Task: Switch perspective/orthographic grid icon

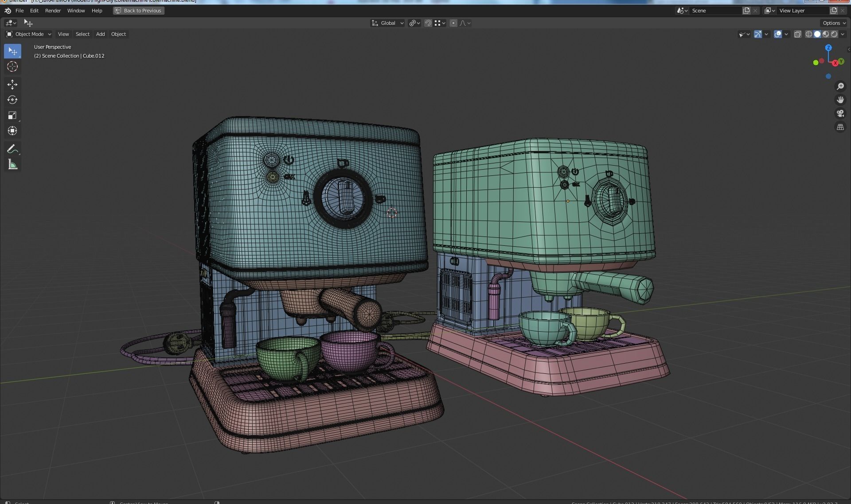Action: (840, 127)
